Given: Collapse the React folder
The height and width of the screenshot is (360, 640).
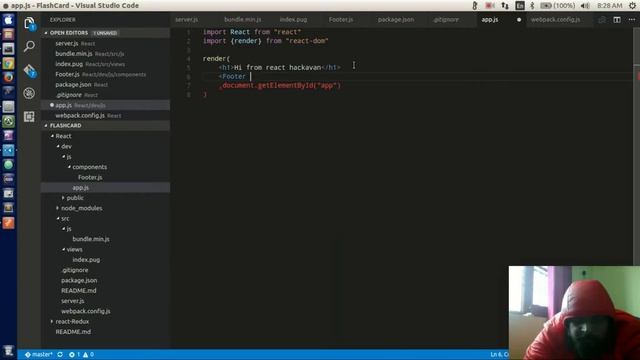Looking at the screenshot, I should click(x=63, y=136).
